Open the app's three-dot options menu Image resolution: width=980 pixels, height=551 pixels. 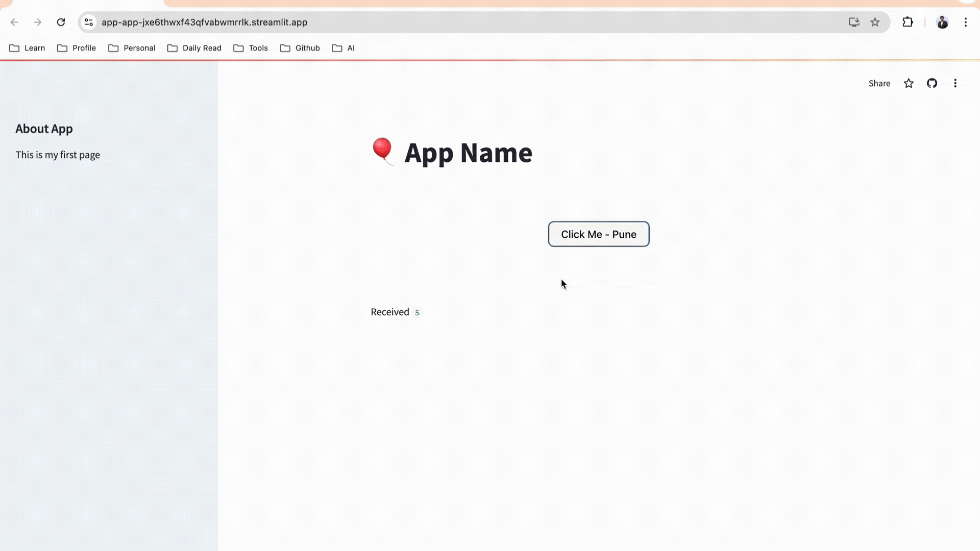[x=955, y=83]
